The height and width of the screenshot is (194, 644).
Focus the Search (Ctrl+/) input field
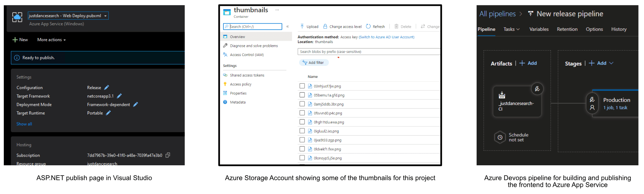[x=253, y=26]
